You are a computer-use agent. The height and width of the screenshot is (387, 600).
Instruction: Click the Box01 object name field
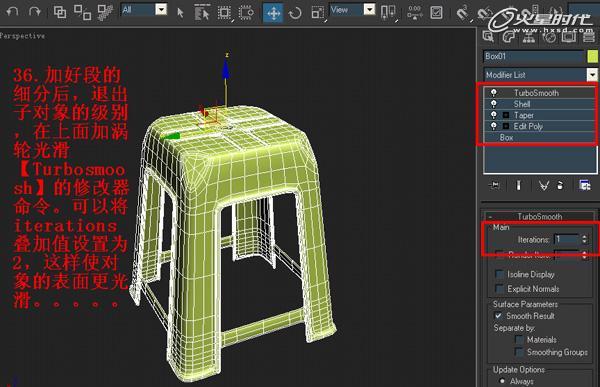pyautogui.click(x=533, y=56)
